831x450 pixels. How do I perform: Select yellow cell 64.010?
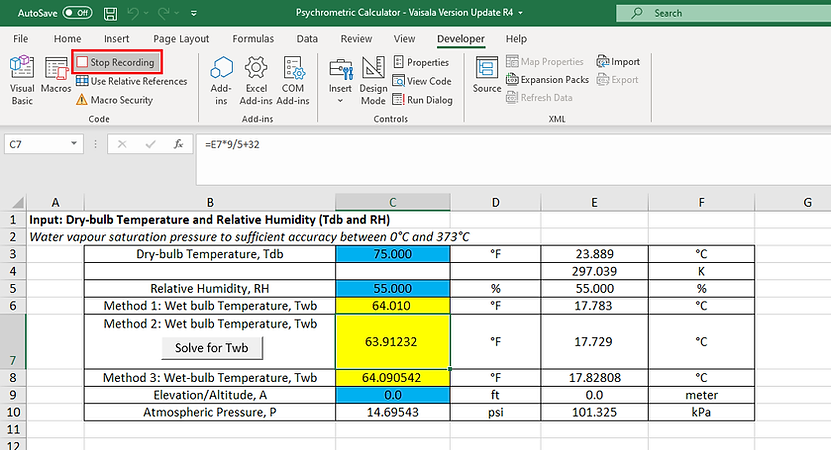pyautogui.click(x=393, y=306)
